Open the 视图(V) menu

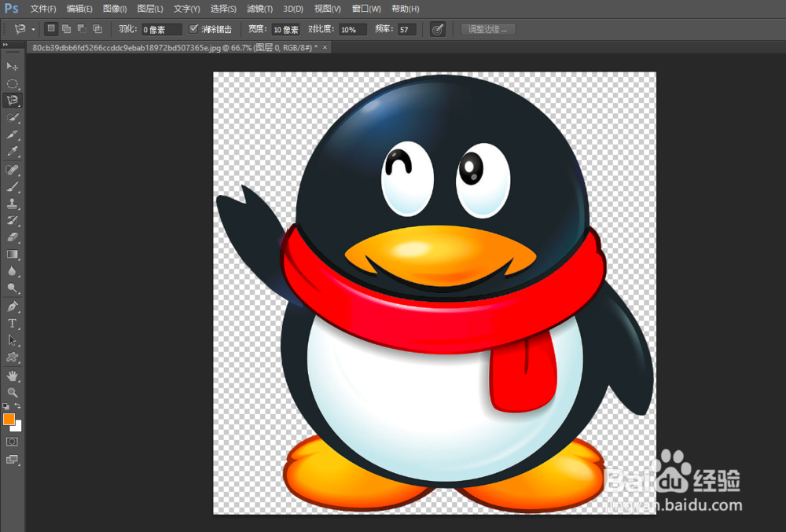[x=327, y=9]
